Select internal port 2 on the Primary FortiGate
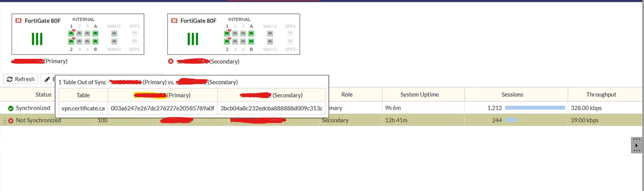The image size is (644, 191). [71, 41]
